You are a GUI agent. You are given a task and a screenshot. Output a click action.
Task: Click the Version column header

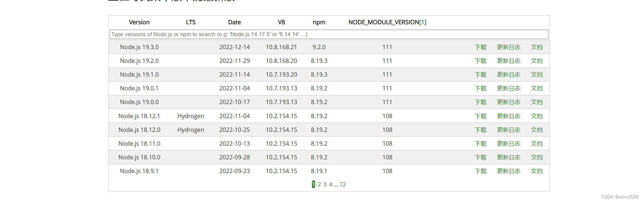pos(139,22)
